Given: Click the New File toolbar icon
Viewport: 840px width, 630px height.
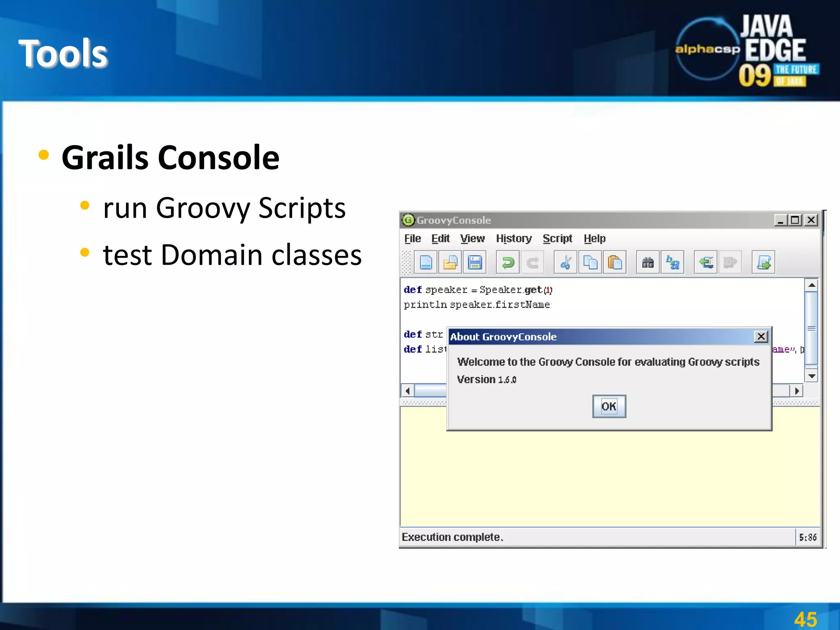Looking at the screenshot, I should [x=426, y=262].
